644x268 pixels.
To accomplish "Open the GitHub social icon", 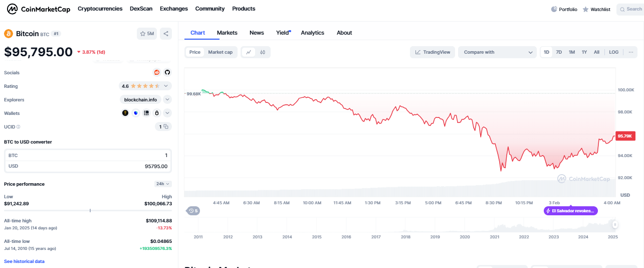I will pos(167,72).
